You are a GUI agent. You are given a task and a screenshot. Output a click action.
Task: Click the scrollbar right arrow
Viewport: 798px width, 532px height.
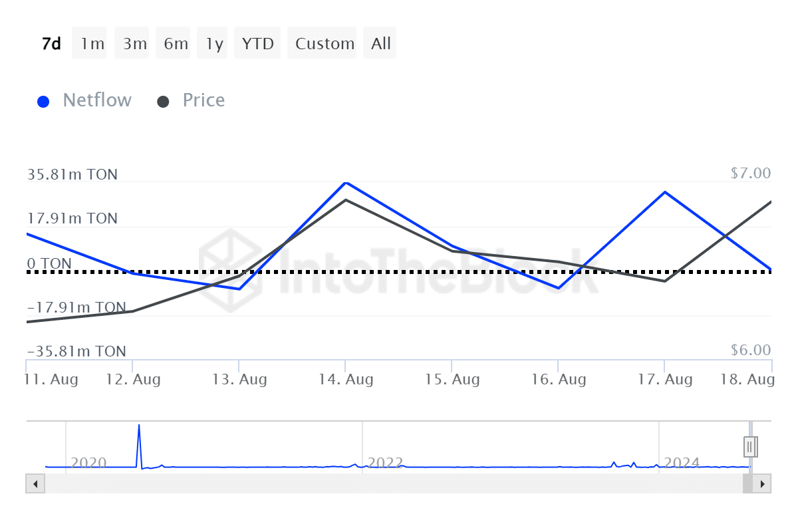click(x=762, y=483)
